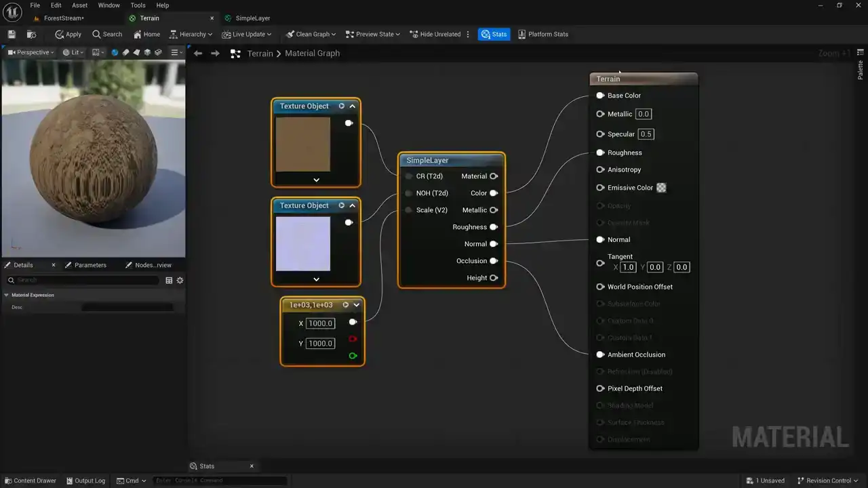Screen dimensions: 868x488
Task: Click the Browse to asset icon
Action: point(31,34)
